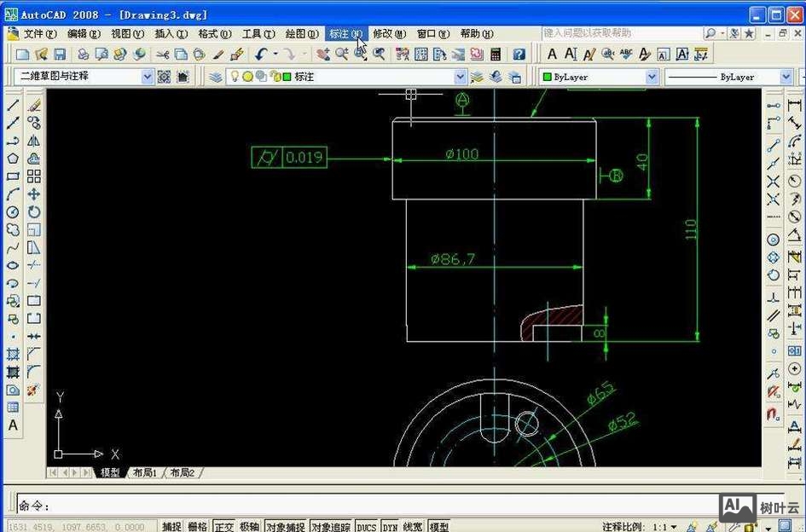
Task: Select the Rotate modify tool
Action: [34, 211]
